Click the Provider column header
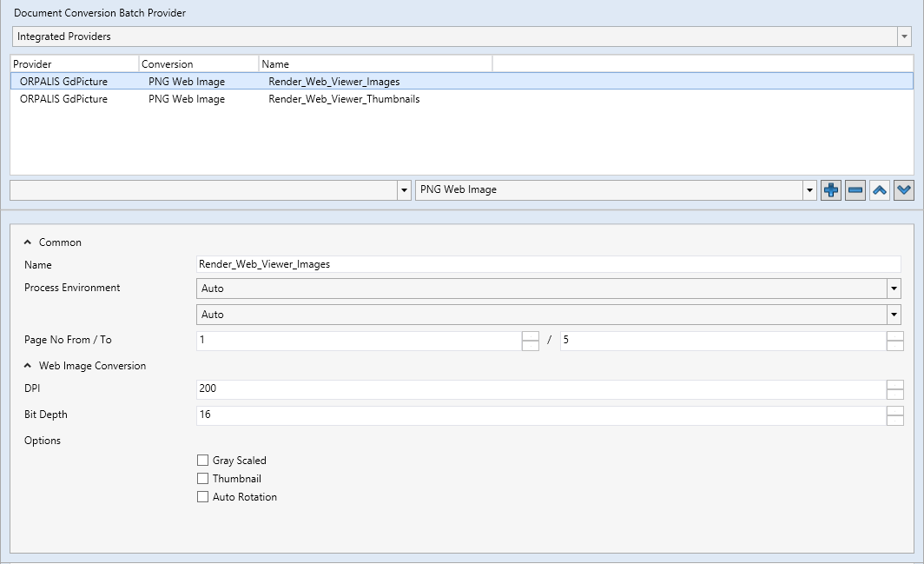 (74, 64)
